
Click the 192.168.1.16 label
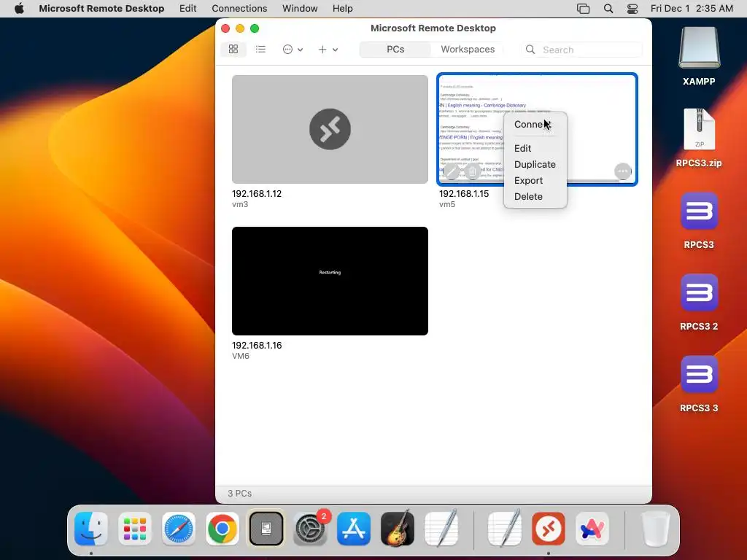pos(257,345)
